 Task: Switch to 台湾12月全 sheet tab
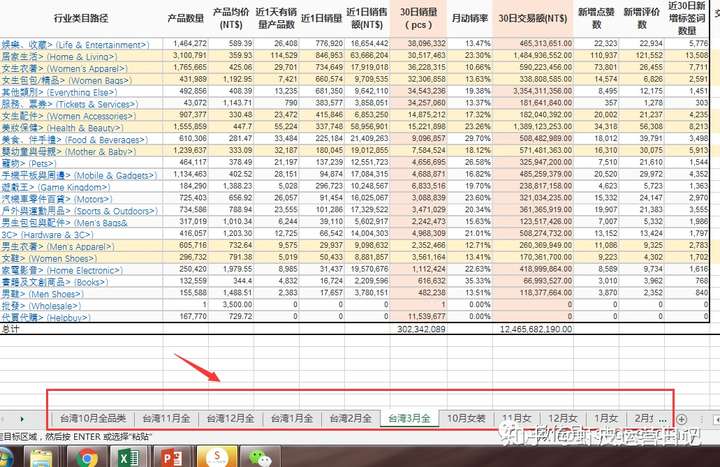(x=231, y=418)
